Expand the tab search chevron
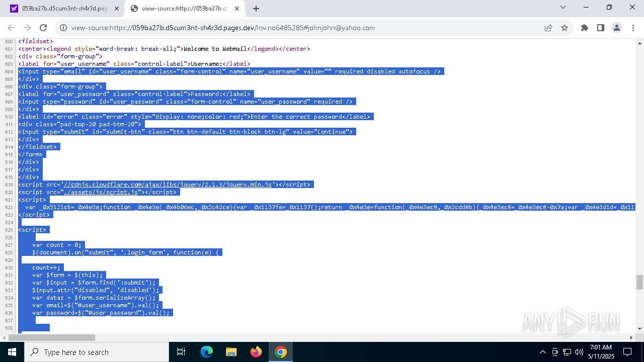This screenshot has height=362, width=644. pyautogui.click(x=563, y=7)
